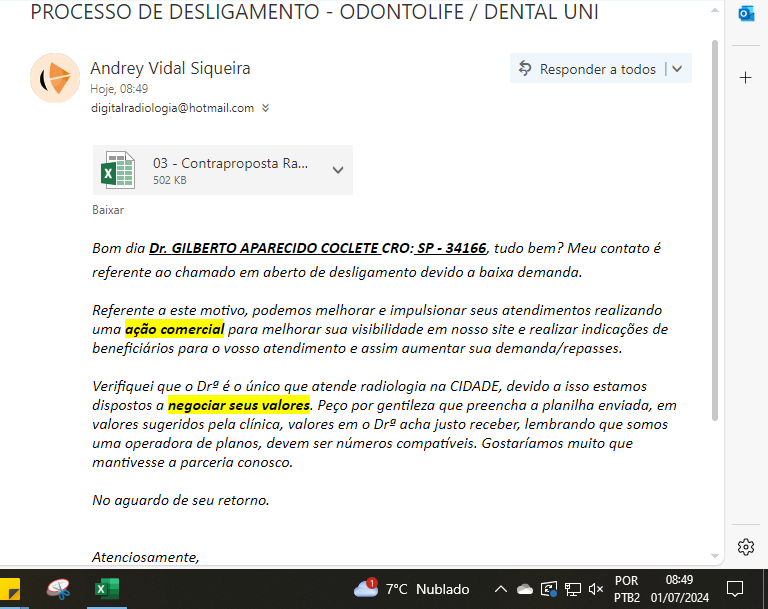Open Excel from the taskbar
The width and height of the screenshot is (768, 609).
pos(107,588)
